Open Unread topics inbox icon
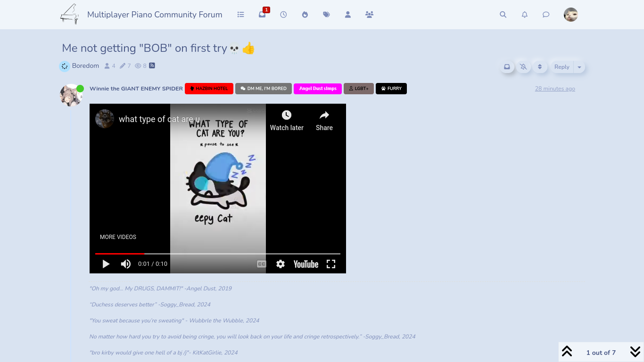The height and width of the screenshot is (362, 644). point(262,15)
